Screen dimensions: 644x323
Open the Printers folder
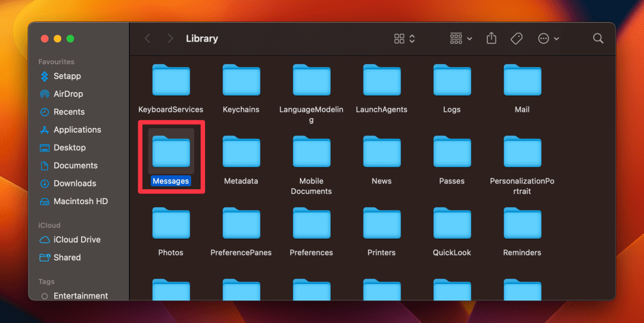click(382, 223)
